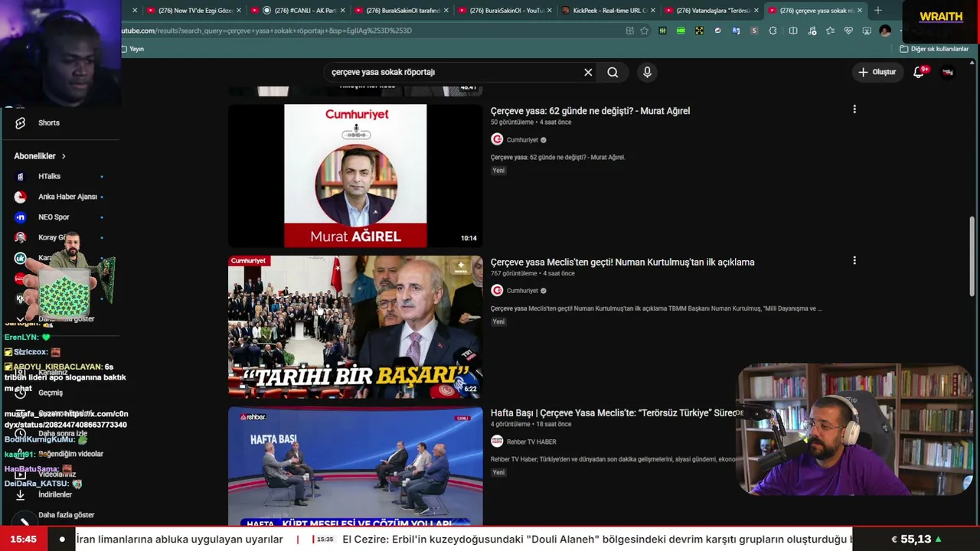Play the Hafta Başı Rehber thumbnail video

[355, 467]
